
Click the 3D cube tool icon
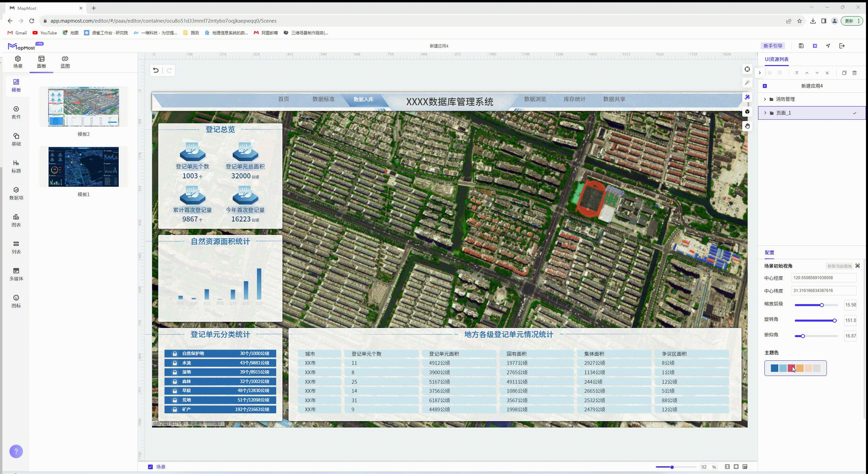pyautogui.click(x=747, y=112)
